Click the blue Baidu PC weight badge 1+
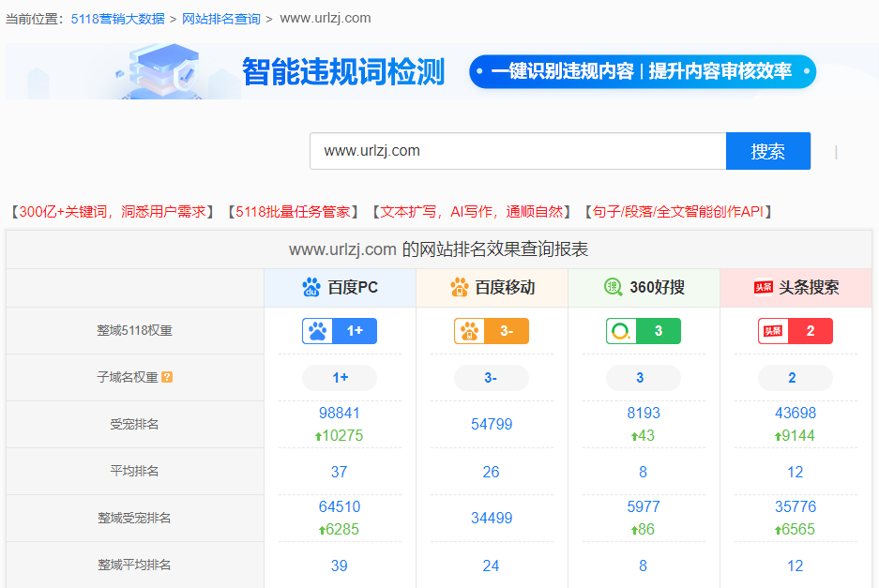This screenshot has width=879, height=588. point(339,330)
